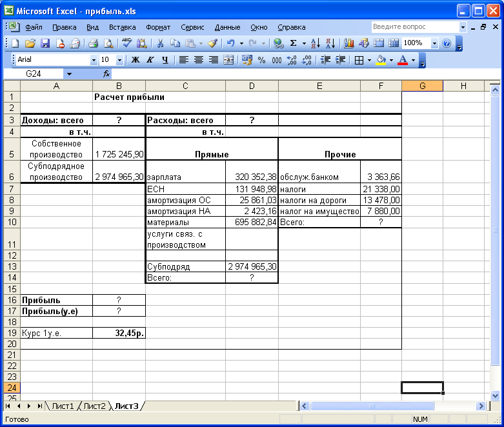Switch to the Лист2 sheet tab

coord(94,406)
